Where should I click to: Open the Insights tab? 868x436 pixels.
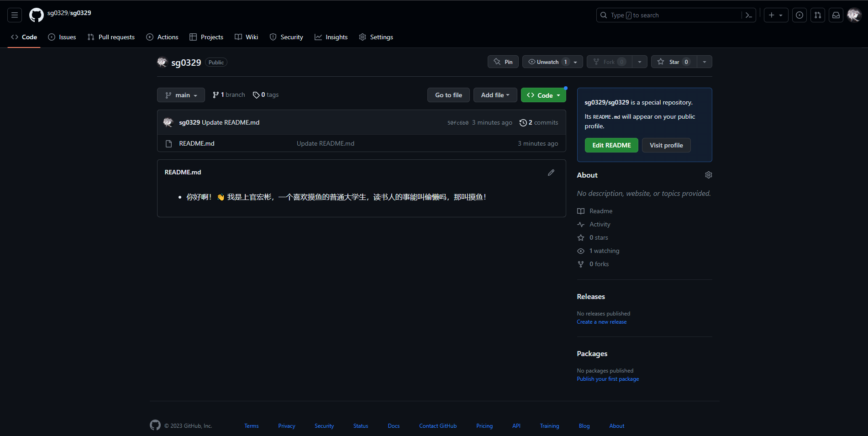(331, 37)
